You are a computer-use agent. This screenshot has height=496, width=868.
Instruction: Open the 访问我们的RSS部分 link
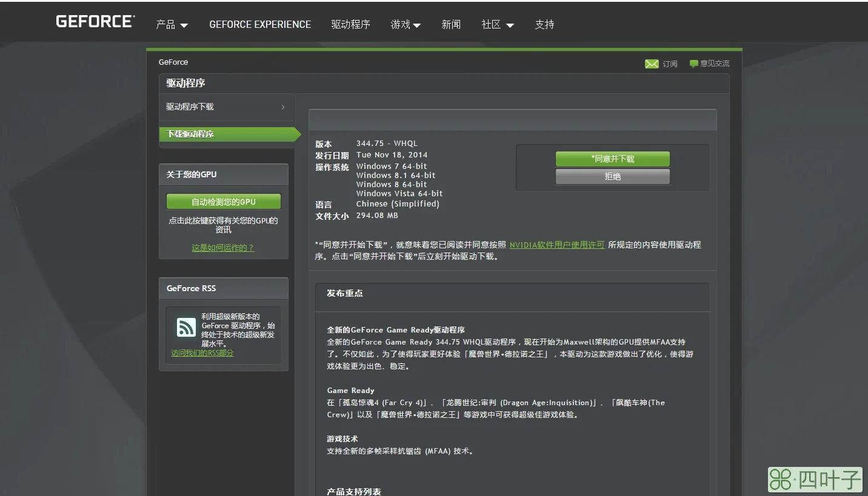pos(202,353)
